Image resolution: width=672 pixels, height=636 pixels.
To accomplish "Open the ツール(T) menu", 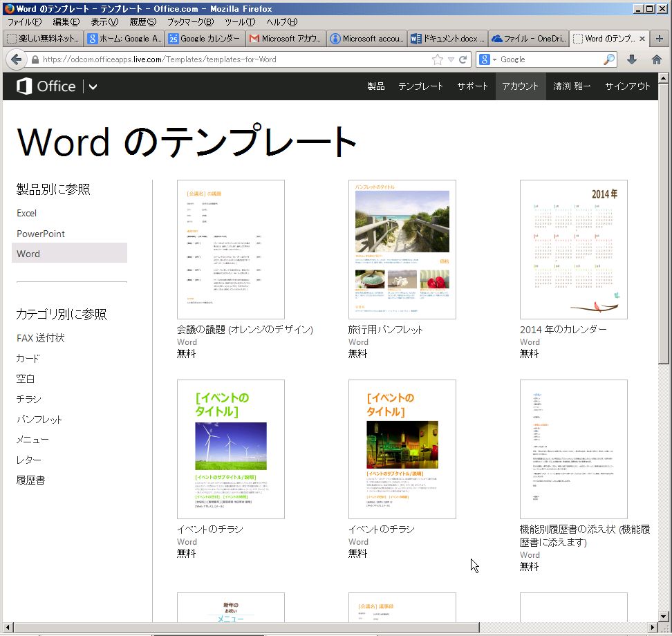I will click(240, 22).
